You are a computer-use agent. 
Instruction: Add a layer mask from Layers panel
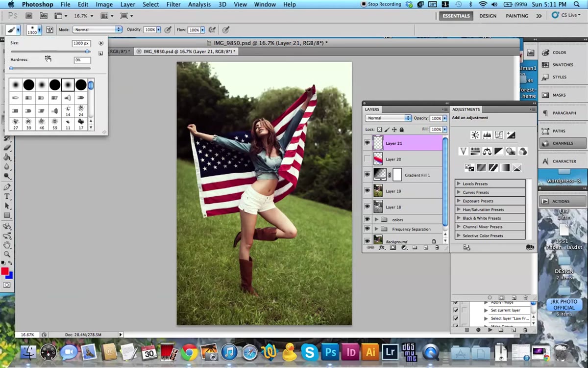[393, 248]
